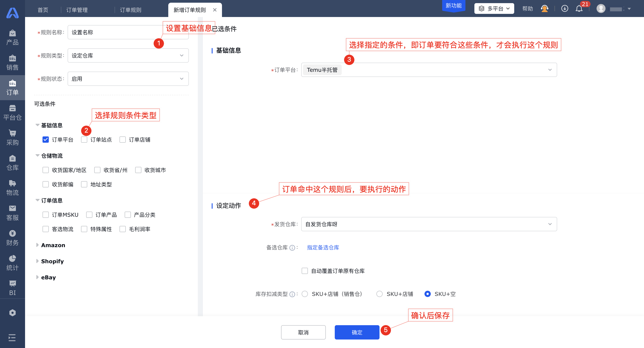Click the 新功能 badge
The width and height of the screenshot is (644, 348).
(x=454, y=6)
